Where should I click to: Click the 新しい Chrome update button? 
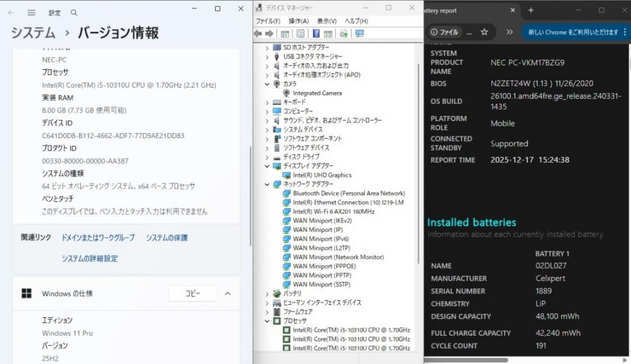point(573,32)
